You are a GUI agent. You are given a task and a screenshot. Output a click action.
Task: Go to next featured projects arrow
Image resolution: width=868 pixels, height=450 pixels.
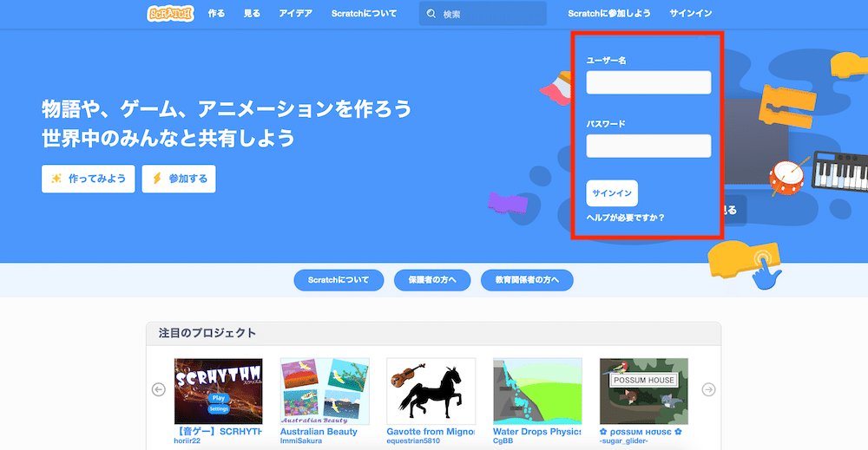[708, 390]
